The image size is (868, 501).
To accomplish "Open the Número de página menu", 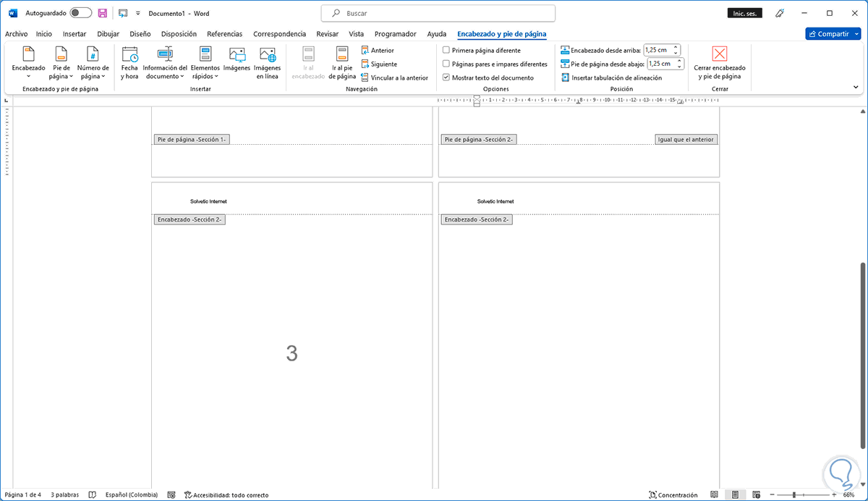I will tap(93, 62).
